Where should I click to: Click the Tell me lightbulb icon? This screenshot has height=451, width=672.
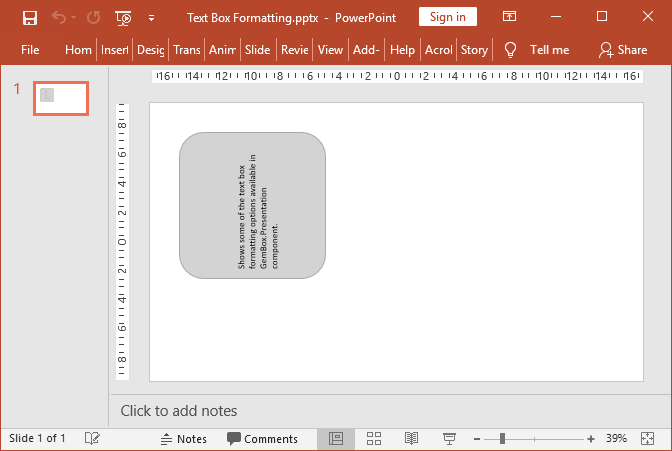pyautogui.click(x=510, y=50)
